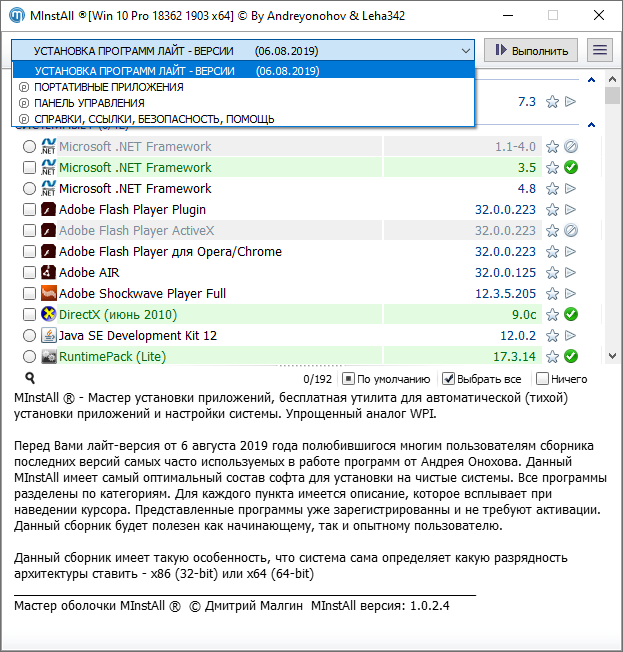
Task: Collapse the profile combo box using its arrow
Action: coord(466,51)
